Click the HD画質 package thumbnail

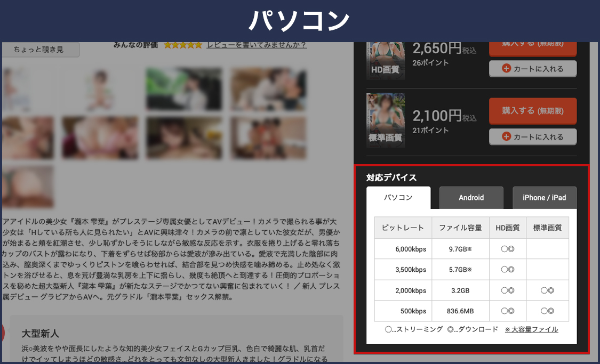click(386, 60)
